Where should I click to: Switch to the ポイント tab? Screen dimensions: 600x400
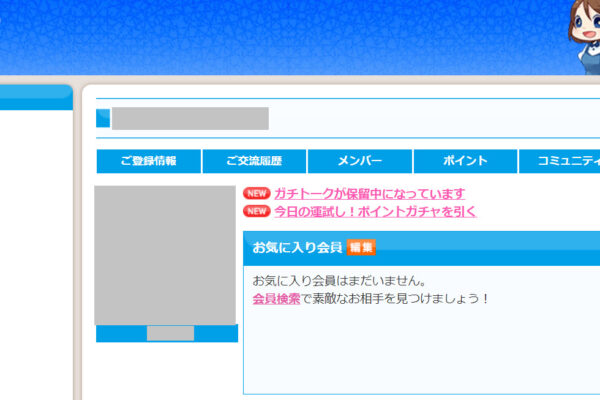click(465, 161)
